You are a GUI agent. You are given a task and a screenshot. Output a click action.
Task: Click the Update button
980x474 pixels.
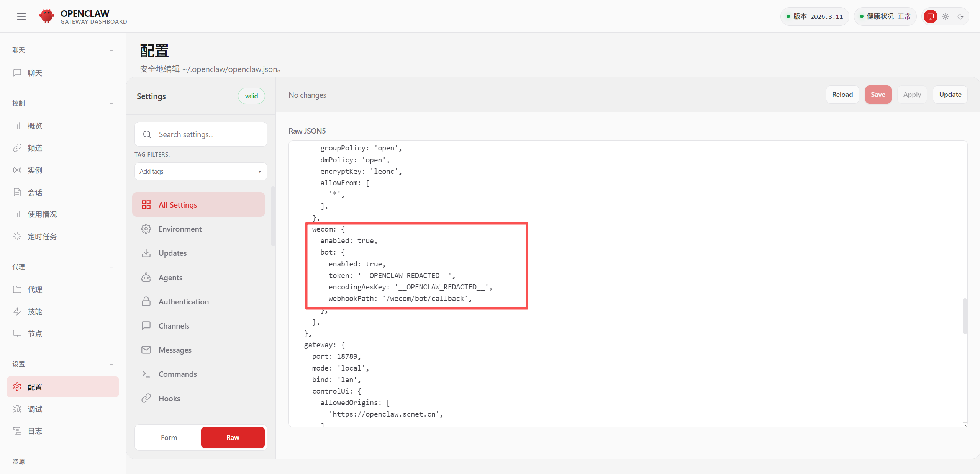click(x=950, y=95)
